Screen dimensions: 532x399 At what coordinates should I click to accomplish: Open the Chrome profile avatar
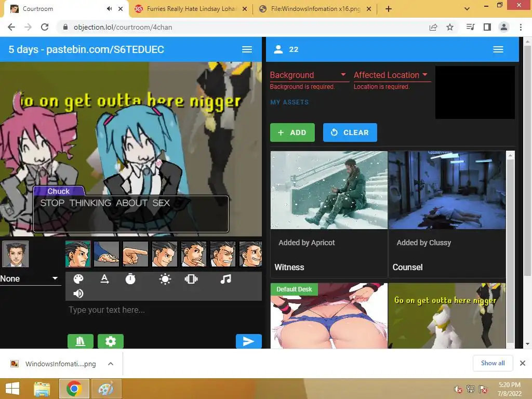pos(504,27)
